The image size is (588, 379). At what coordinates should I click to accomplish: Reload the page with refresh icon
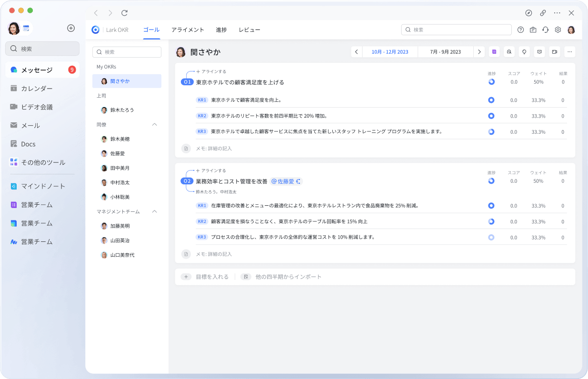[124, 13]
